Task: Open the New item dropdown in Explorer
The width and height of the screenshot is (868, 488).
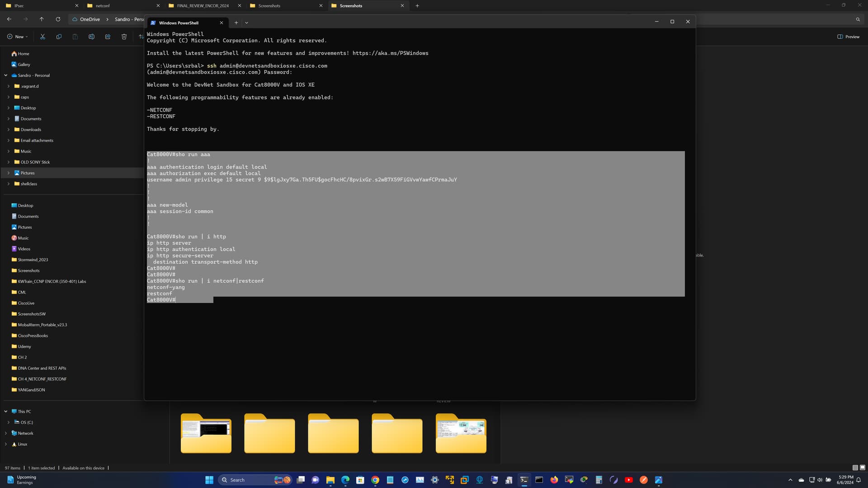Action: pos(18,37)
